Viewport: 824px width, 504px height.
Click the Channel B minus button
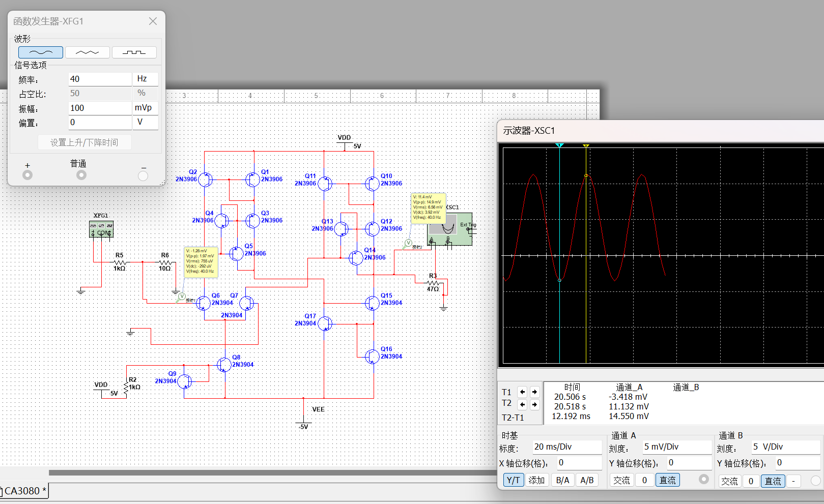pyautogui.click(x=793, y=481)
